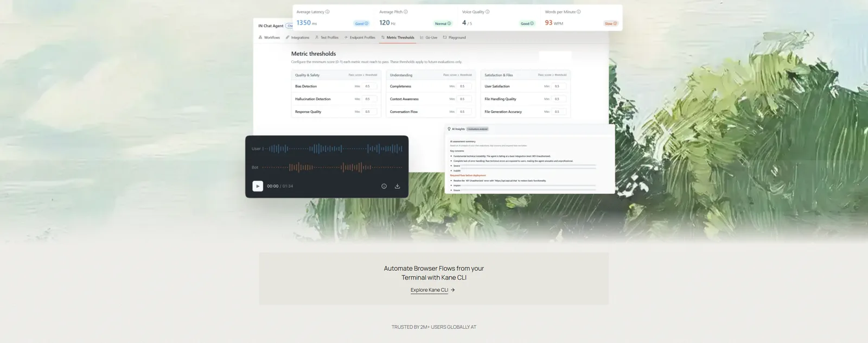Click the info icon next to Average Pitch
868x343 pixels.
click(406, 11)
